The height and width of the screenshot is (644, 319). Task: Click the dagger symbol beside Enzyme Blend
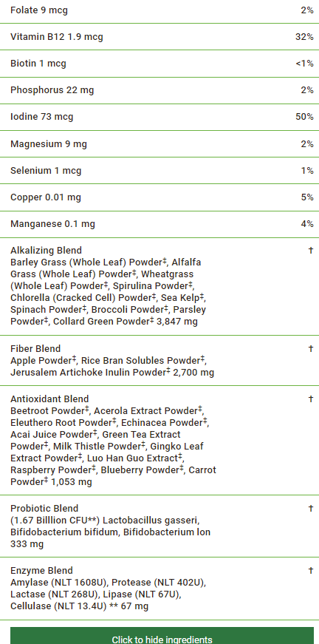[x=311, y=571]
